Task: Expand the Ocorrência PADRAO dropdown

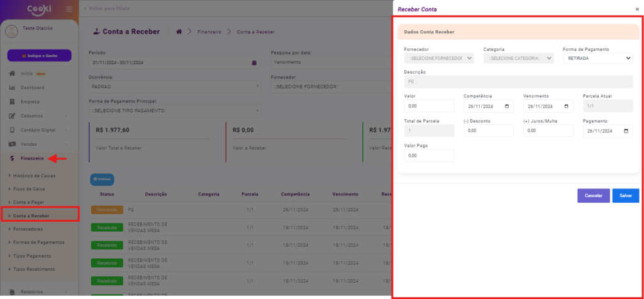Action: (174, 86)
